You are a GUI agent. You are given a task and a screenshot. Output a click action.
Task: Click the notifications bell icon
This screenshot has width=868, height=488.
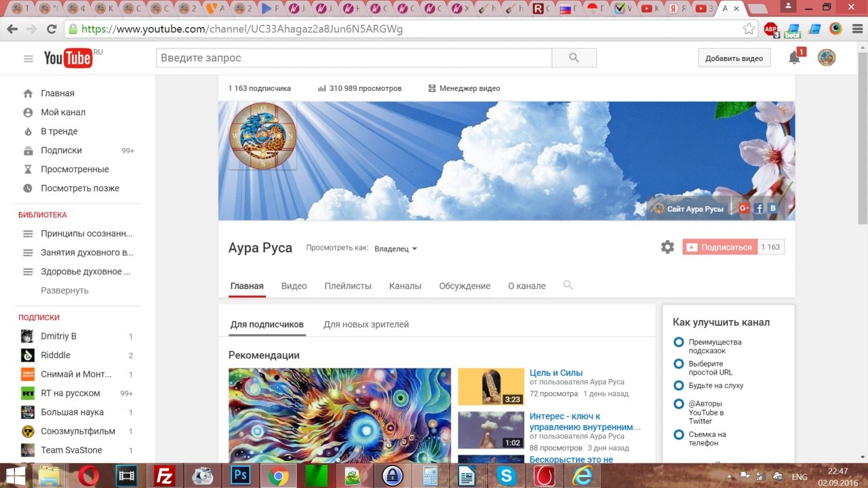point(794,58)
